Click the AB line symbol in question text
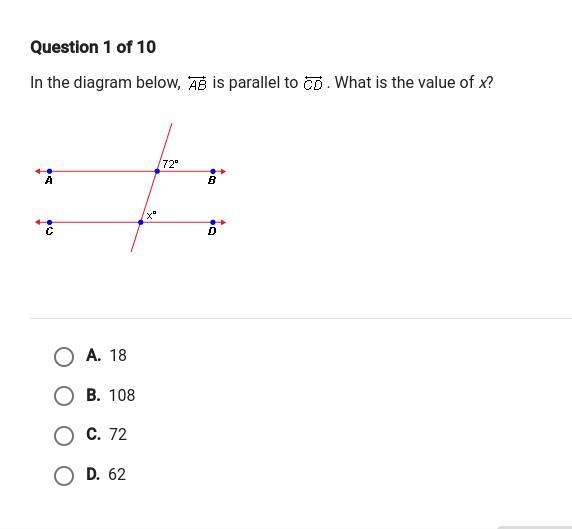572x529 pixels. click(197, 83)
